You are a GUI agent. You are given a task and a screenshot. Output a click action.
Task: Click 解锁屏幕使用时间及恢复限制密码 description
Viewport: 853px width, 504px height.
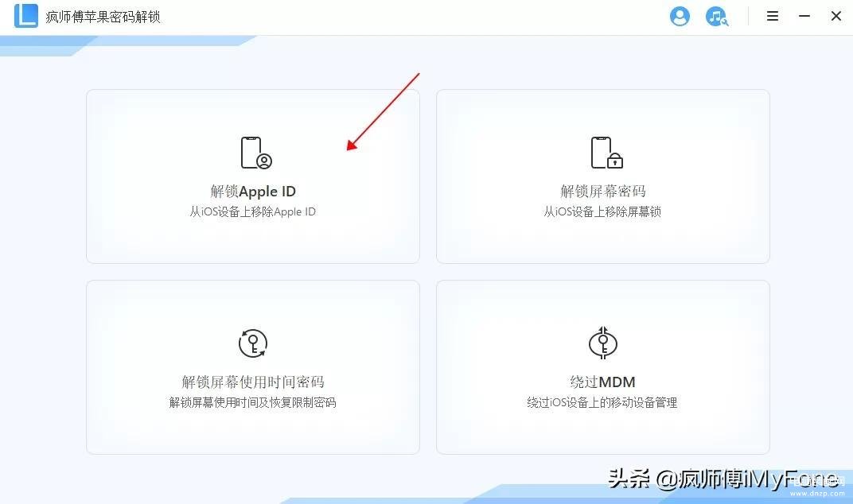pyautogui.click(x=253, y=403)
